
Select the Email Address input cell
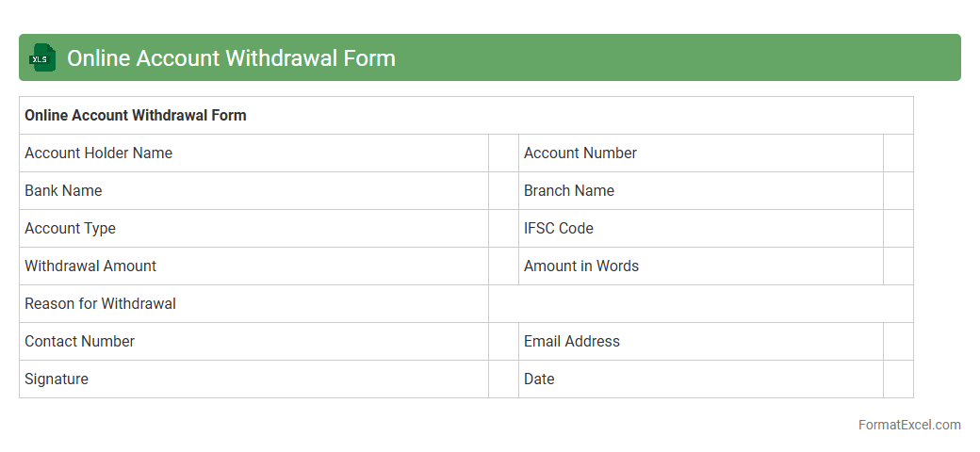pos(898,342)
